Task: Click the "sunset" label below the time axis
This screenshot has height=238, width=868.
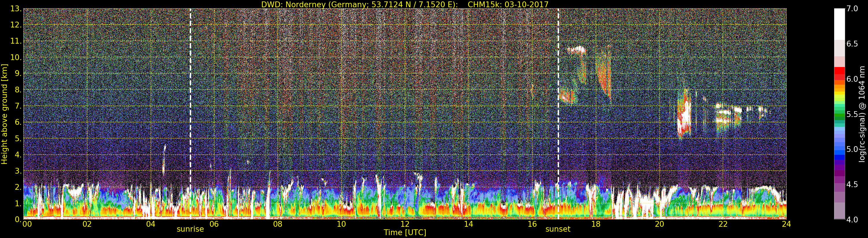Action: [x=558, y=229]
